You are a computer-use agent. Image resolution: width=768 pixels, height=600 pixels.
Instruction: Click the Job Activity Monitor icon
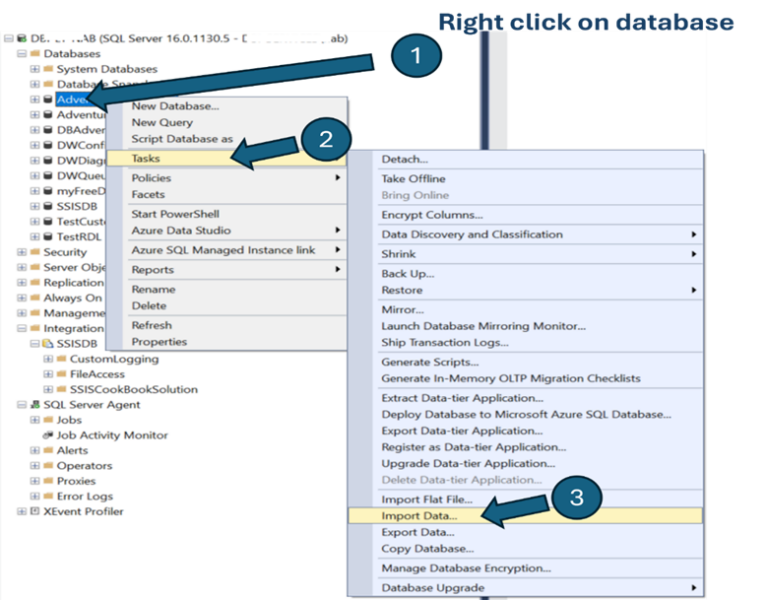tap(47, 436)
